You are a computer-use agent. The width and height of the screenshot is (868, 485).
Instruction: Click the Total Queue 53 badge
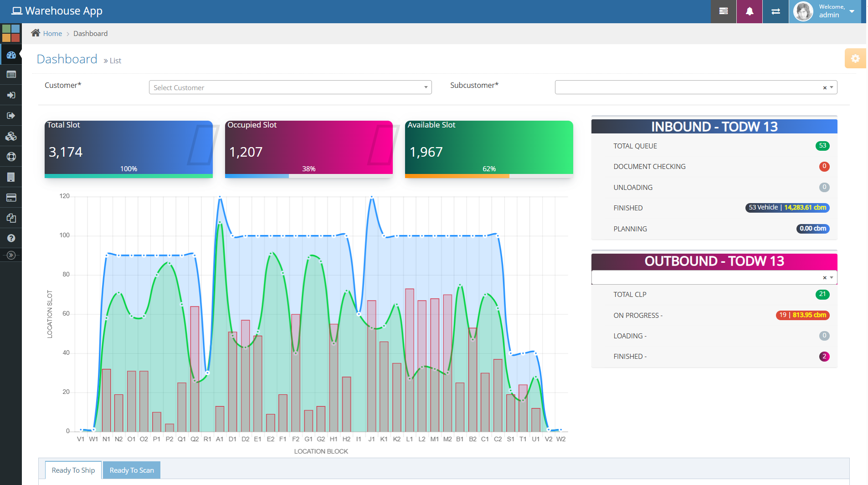tap(822, 146)
